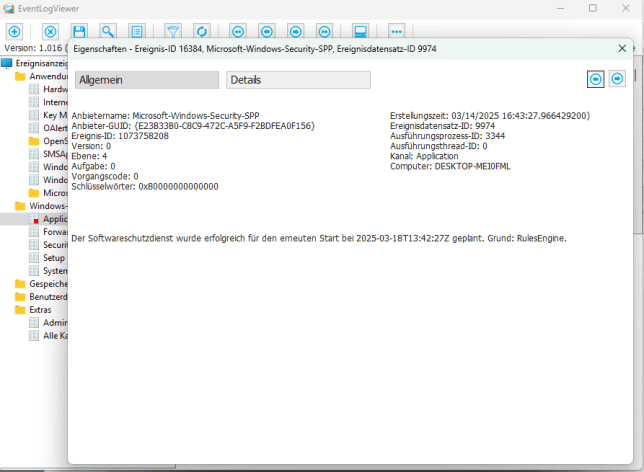Open the three-dots more options button

click(x=397, y=32)
